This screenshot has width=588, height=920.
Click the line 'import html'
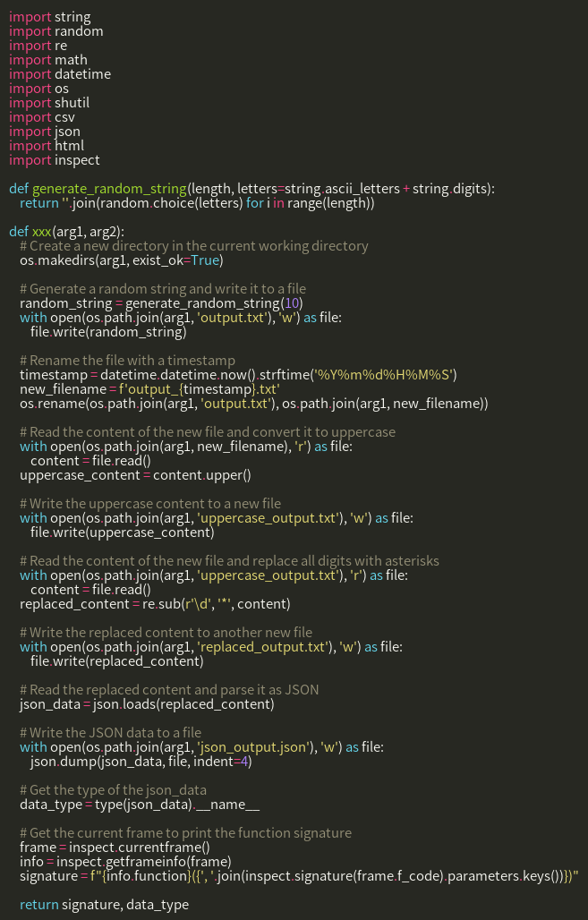point(47,146)
